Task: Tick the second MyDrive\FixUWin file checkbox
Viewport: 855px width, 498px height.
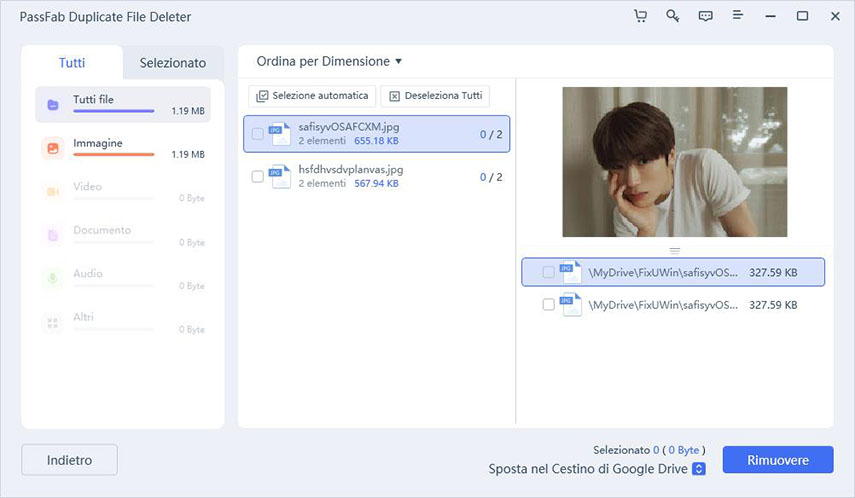Action: click(548, 305)
